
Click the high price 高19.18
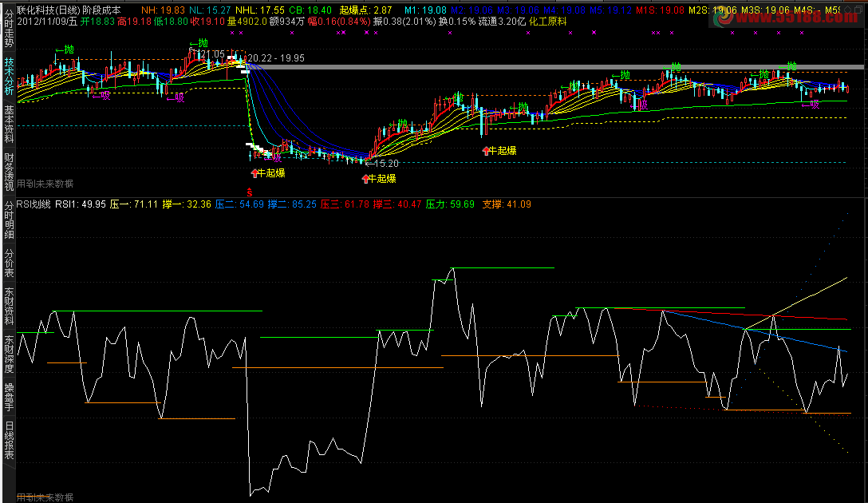[x=135, y=21]
